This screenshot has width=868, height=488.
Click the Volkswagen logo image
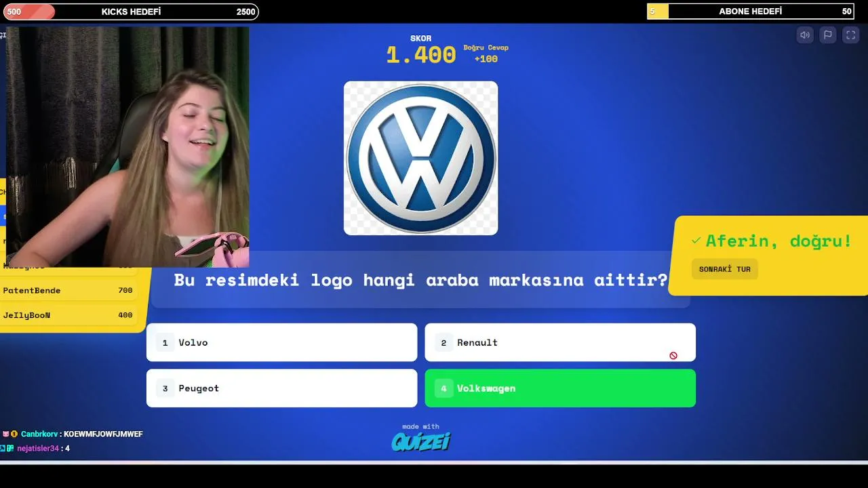tap(421, 159)
